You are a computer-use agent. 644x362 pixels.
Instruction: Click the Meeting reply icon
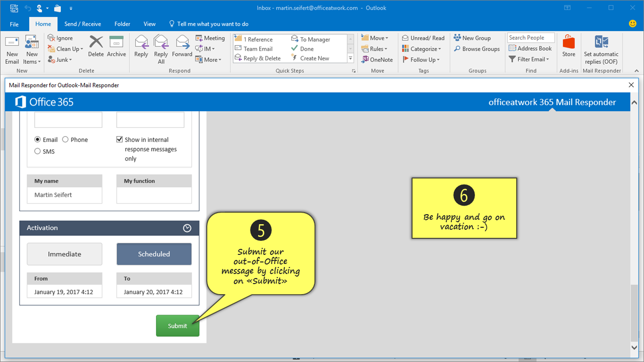210,38
